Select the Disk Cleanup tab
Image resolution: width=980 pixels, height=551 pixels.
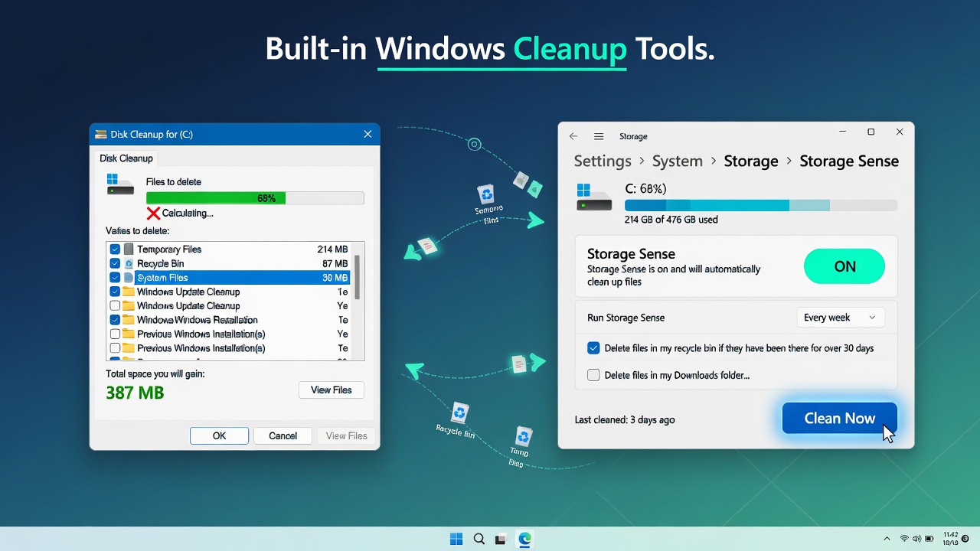pos(126,158)
